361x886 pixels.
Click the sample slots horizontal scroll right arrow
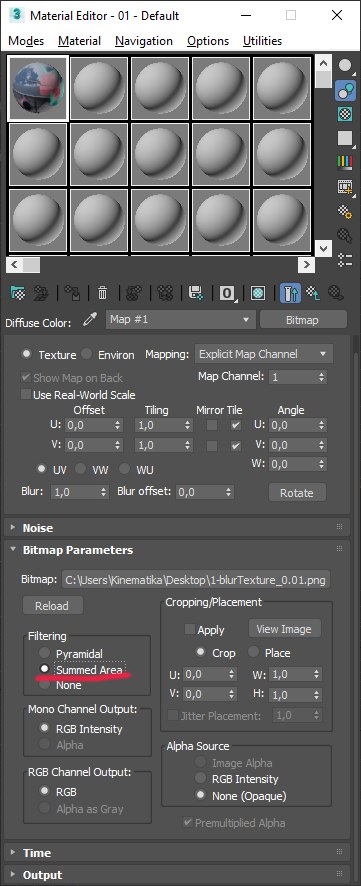click(306, 264)
